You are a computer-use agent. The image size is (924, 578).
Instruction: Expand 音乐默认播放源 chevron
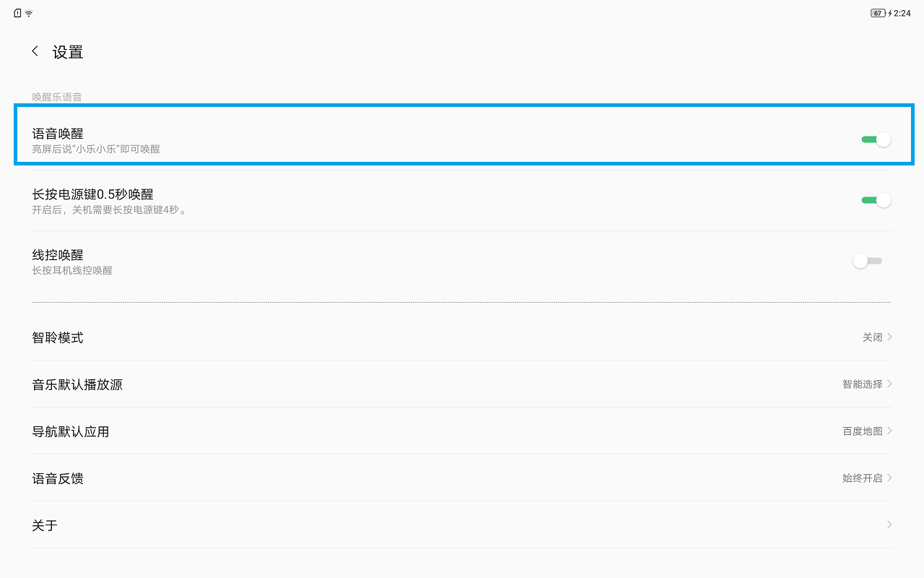pyautogui.click(x=889, y=384)
